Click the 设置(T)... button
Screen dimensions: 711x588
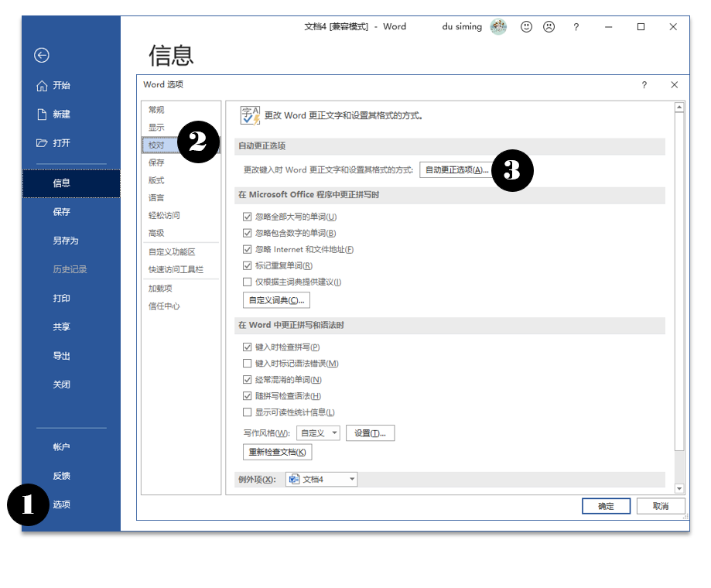[x=370, y=433]
